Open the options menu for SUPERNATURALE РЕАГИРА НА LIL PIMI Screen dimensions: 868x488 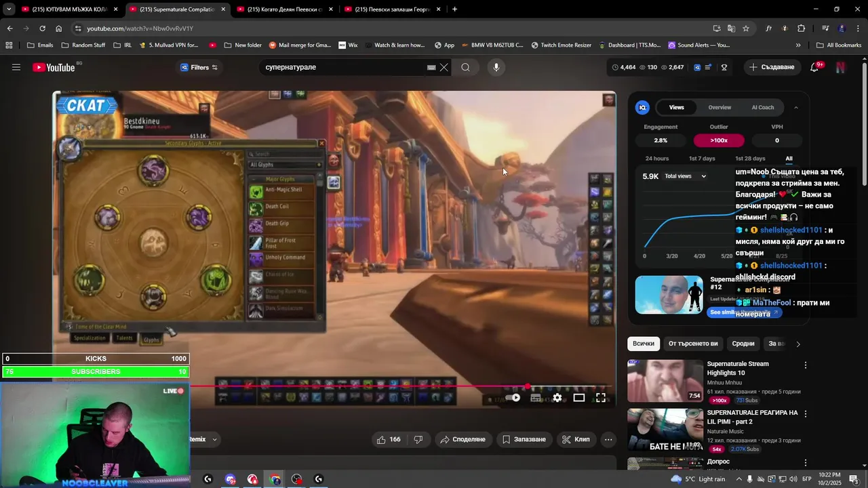click(806, 414)
